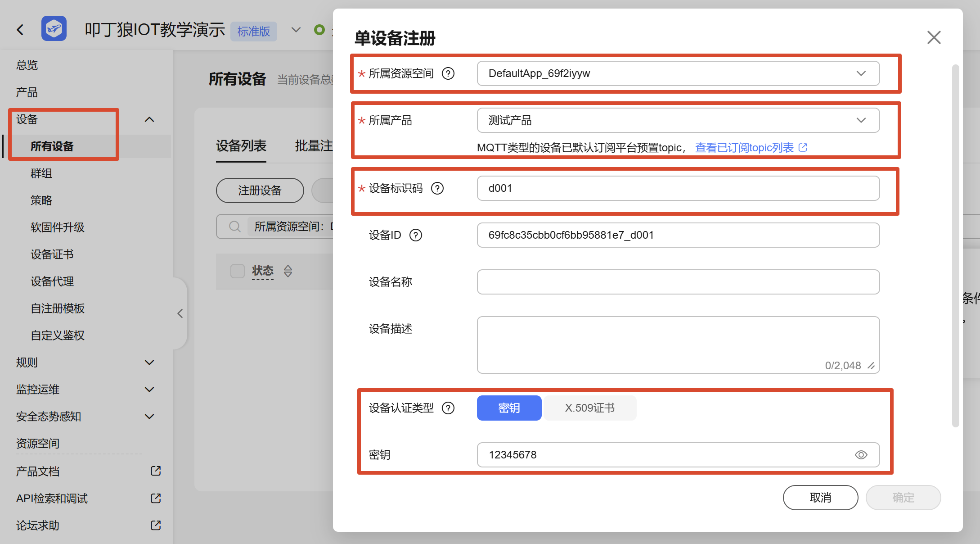Open the IoT platform logo icon
Viewport: 980px width, 544px height.
[54, 29]
